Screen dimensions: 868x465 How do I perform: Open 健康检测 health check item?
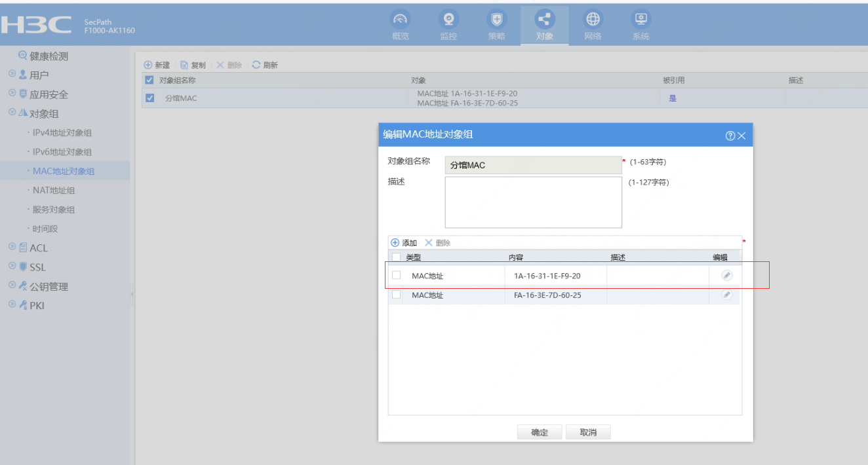tap(43, 56)
